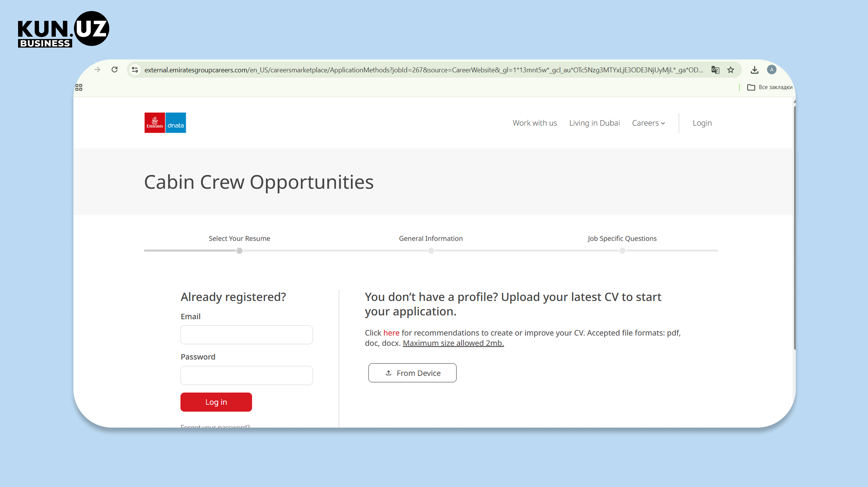Open the Living in Dubai menu item
This screenshot has height=487, width=868.
coord(594,123)
